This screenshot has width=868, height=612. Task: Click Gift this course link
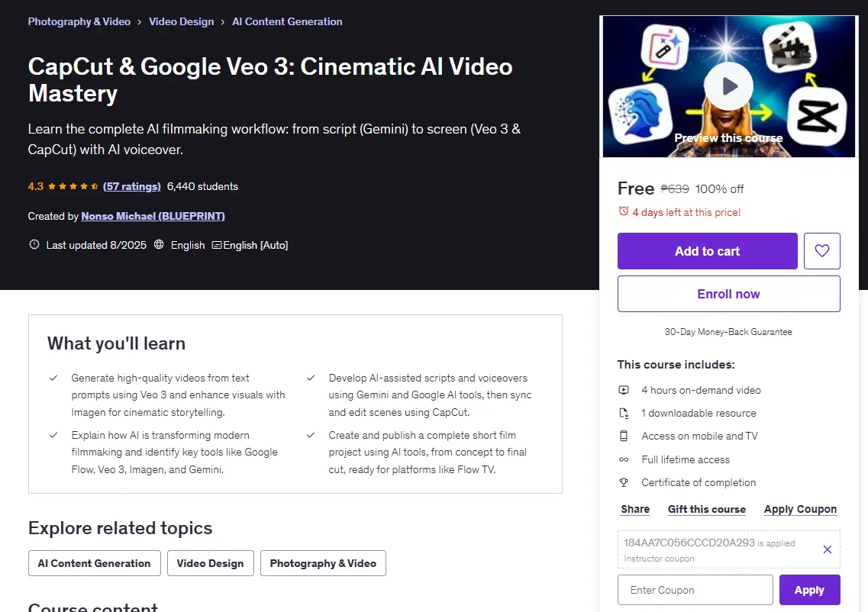tap(706, 509)
